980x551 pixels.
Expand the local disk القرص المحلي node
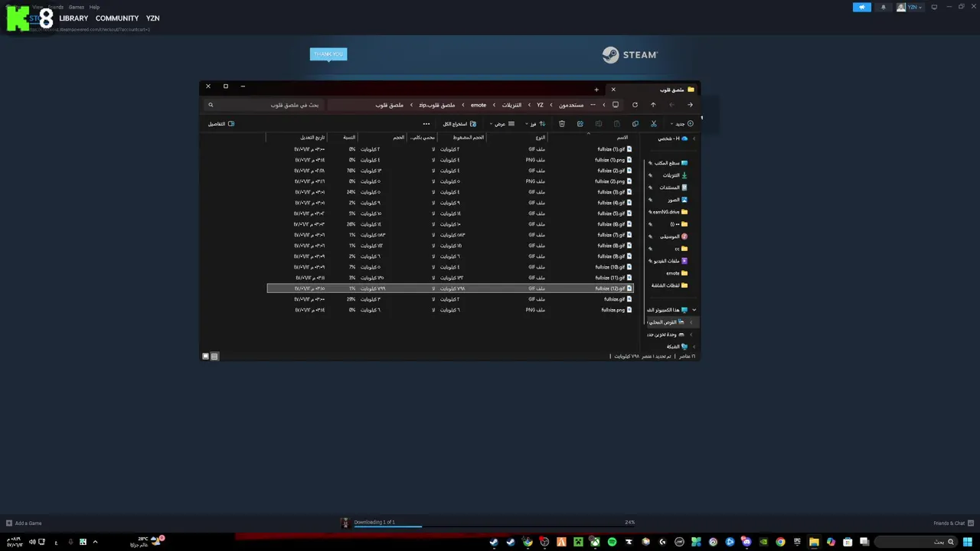(x=691, y=322)
